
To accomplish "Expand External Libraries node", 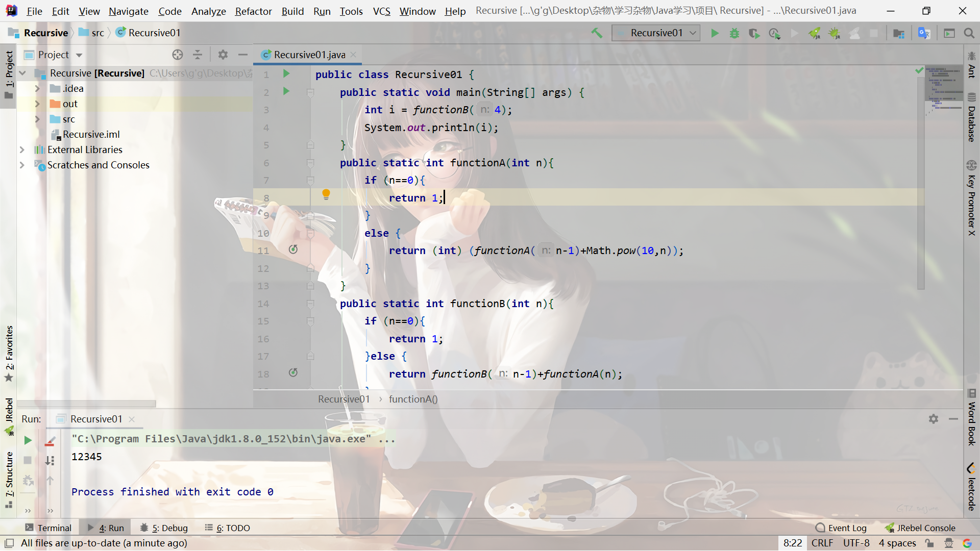I will click(22, 150).
